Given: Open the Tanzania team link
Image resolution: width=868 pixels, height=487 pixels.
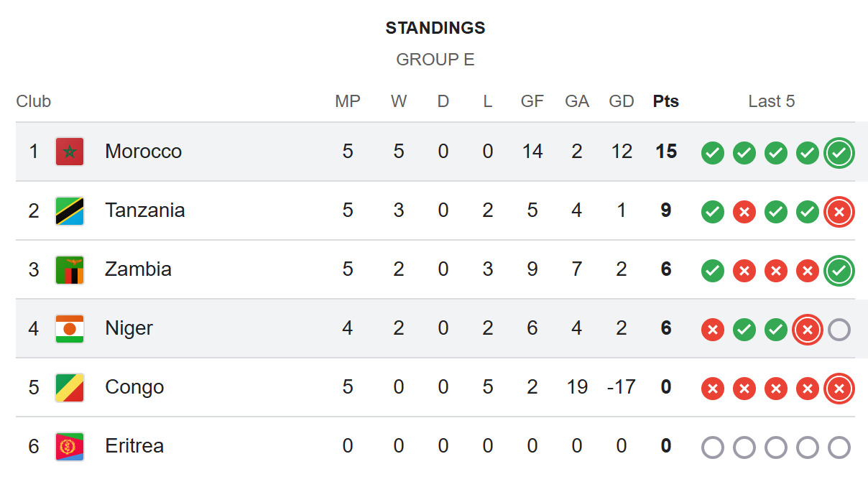Looking at the screenshot, I should click(x=145, y=210).
